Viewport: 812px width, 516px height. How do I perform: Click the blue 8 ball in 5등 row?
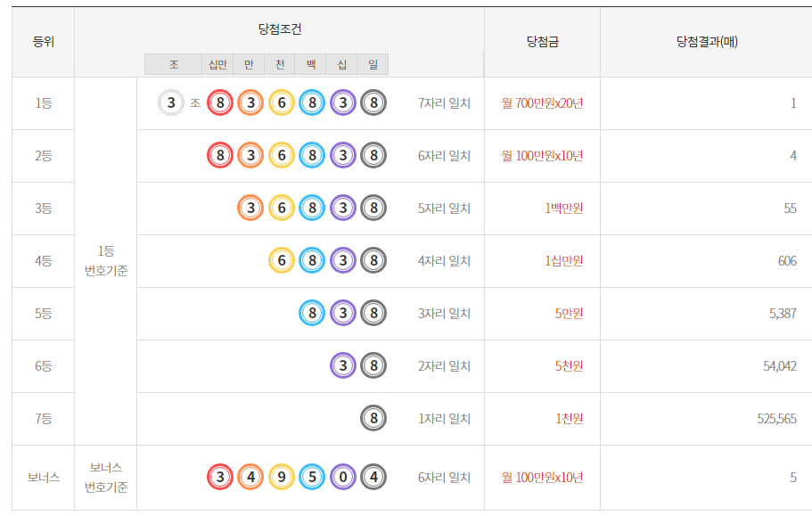click(x=312, y=313)
